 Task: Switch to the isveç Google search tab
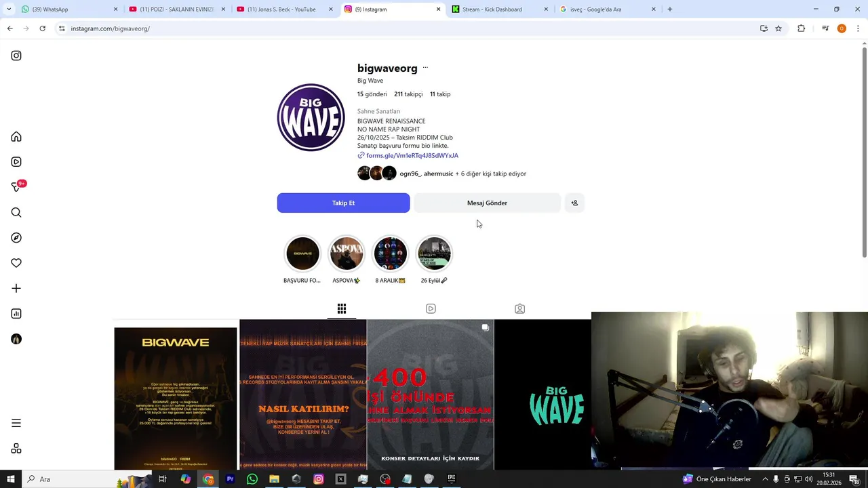tap(607, 9)
